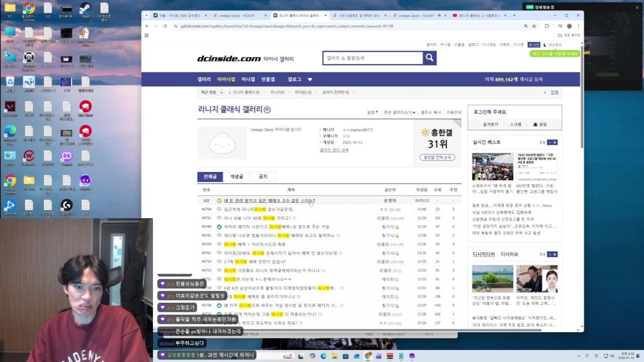Screen dimensions: 644x362
Task: Toggle 야간모드 night mode
Action: coord(554,45)
